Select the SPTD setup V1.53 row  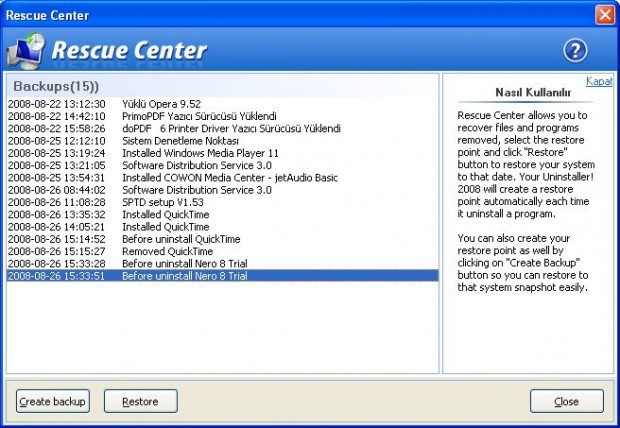[223, 202]
